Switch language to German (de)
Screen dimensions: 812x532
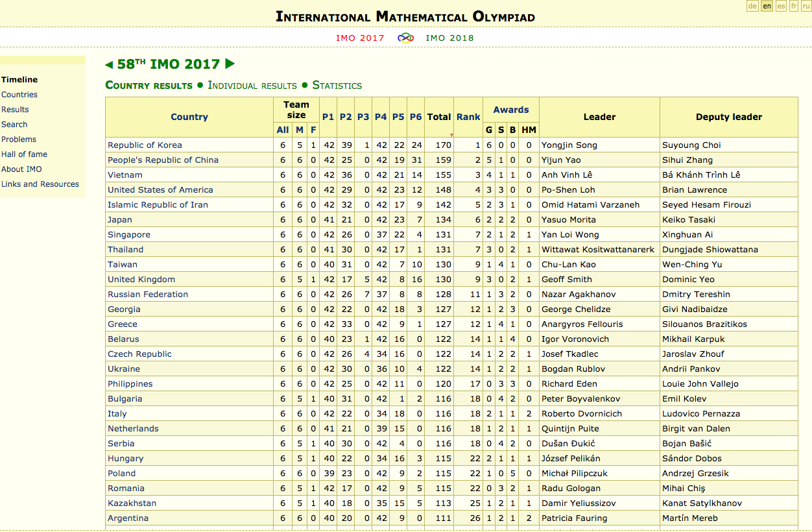click(752, 6)
